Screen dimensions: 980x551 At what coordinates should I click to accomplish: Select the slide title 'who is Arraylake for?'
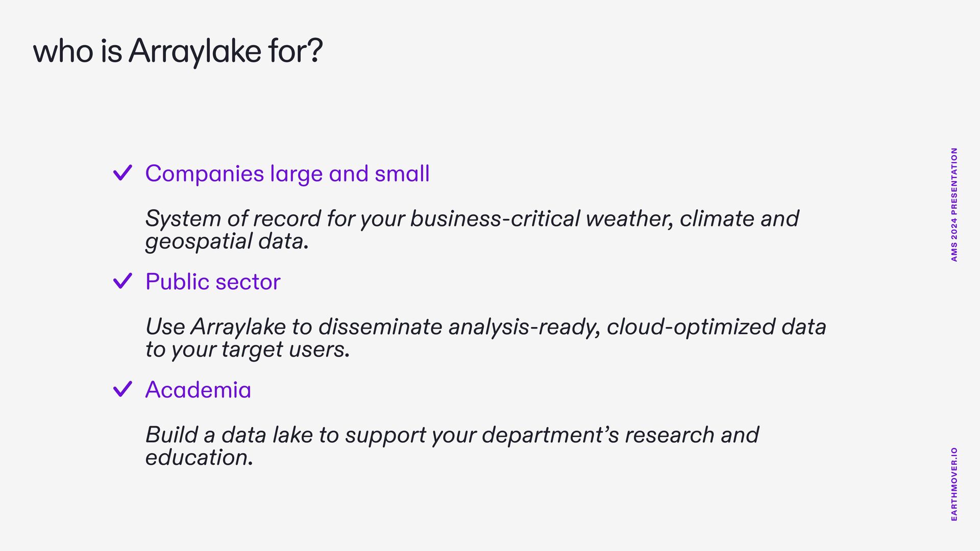pos(178,52)
